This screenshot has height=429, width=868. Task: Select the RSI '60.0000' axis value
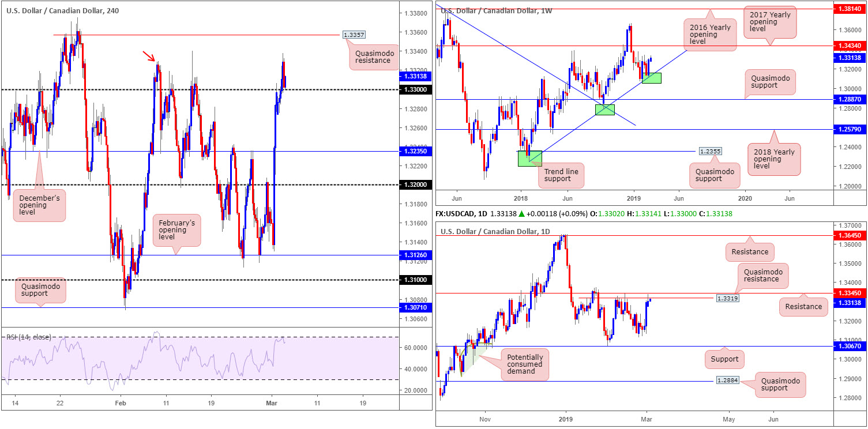(415, 348)
